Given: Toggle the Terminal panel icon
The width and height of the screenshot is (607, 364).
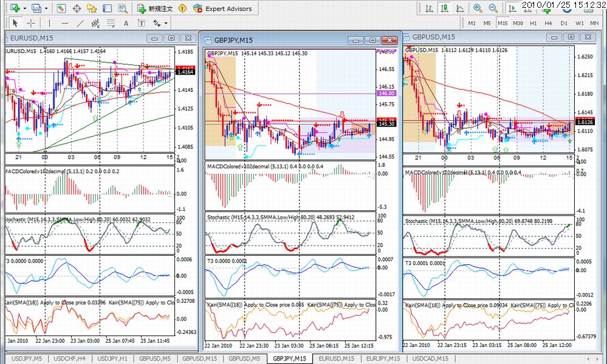Looking at the screenshot, I should [x=107, y=8].
